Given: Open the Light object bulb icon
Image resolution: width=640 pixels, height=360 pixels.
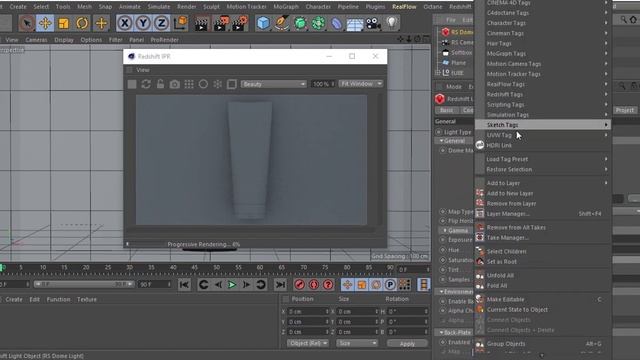Looking at the screenshot, I should 391,23.
